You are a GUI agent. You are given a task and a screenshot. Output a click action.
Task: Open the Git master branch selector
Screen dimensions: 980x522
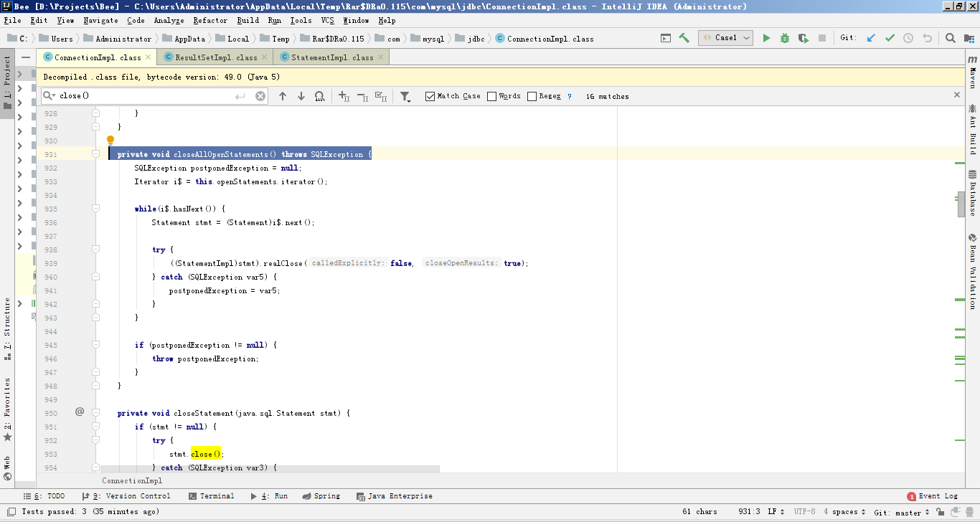point(902,512)
